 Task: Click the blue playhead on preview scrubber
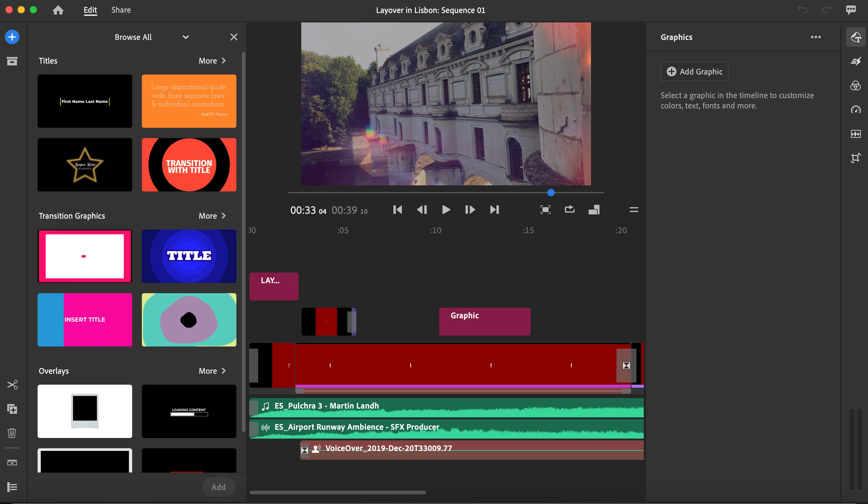[x=551, y=193]
